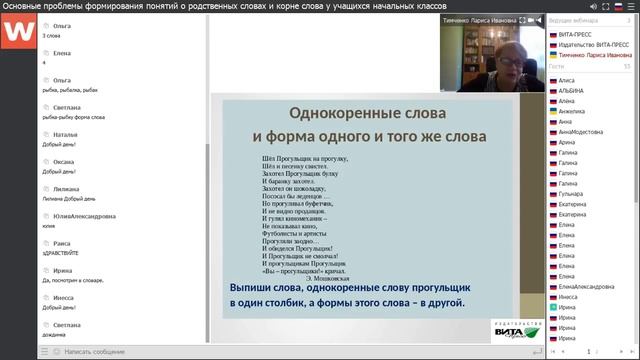This screenshot has height=360, width=640.
Task: Open emoji picker in message bar
Action: (x=56, y=351)
